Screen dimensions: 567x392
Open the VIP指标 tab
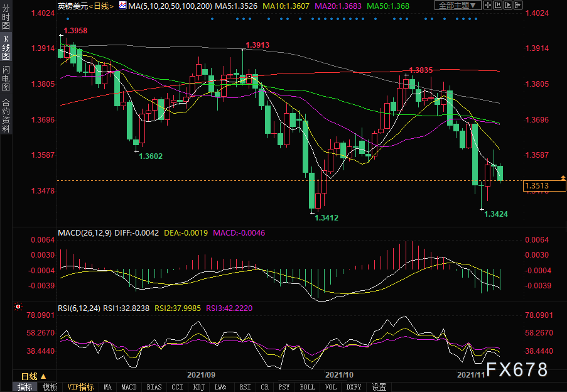click(80, 387)
